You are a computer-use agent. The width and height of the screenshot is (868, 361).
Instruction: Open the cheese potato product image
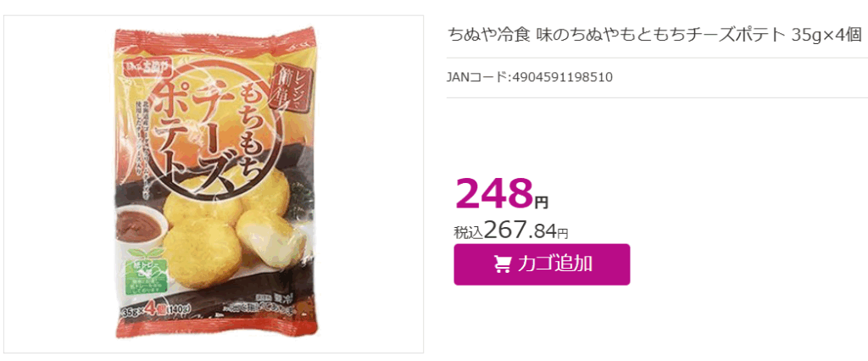tap(213, 184)
